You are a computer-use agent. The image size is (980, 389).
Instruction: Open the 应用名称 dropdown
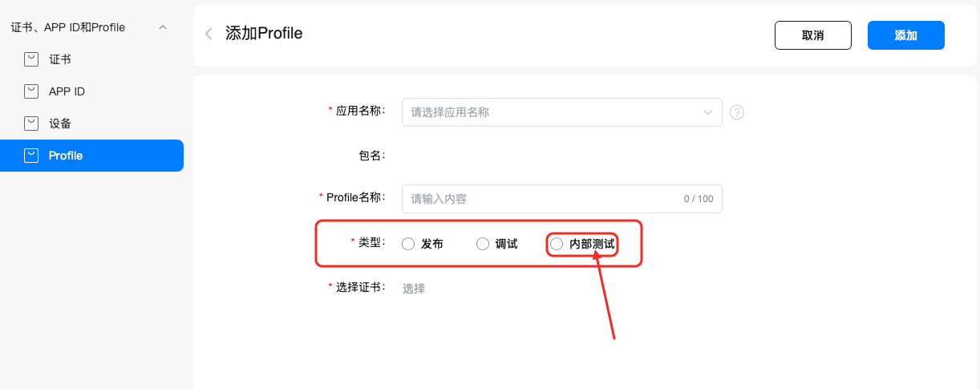(x=553, y=112)
